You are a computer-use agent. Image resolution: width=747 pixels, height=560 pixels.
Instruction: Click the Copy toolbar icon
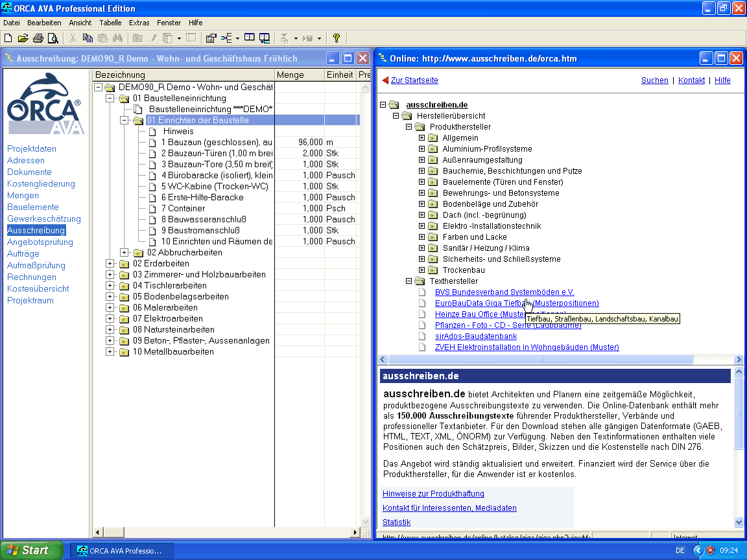88,38
